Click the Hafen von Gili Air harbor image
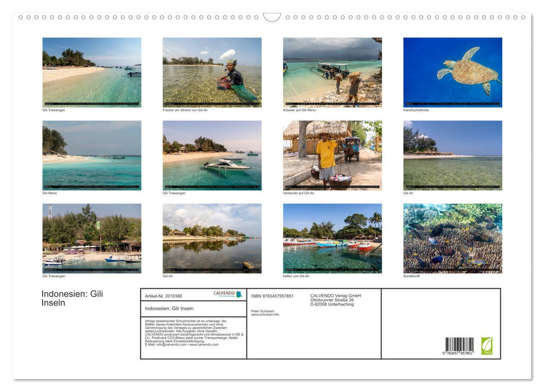Image resolution: width=544 pixels, height=392 pixels. [x=332, y=239]
